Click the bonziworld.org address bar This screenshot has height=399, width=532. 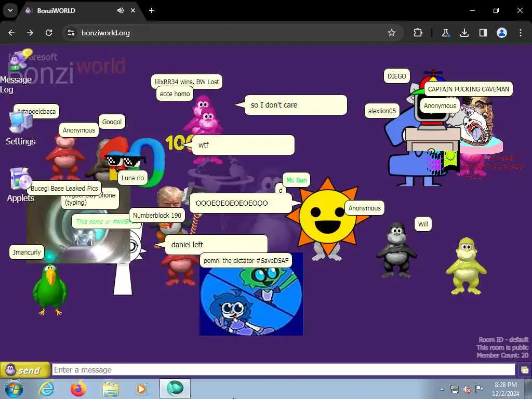click(233, 33)
